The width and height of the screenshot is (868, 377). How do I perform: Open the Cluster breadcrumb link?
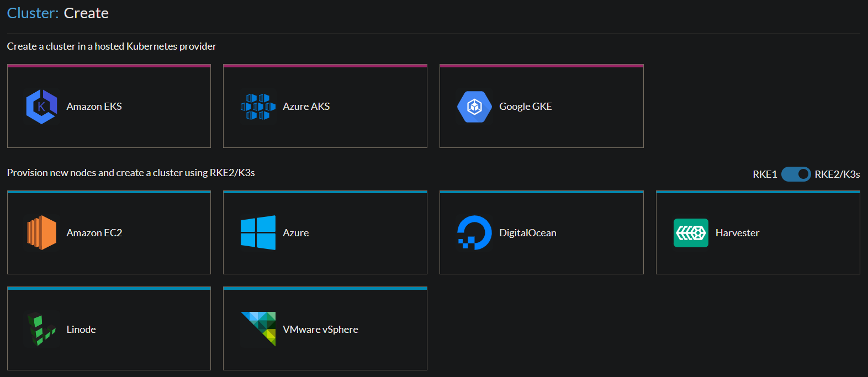point(33,13)
